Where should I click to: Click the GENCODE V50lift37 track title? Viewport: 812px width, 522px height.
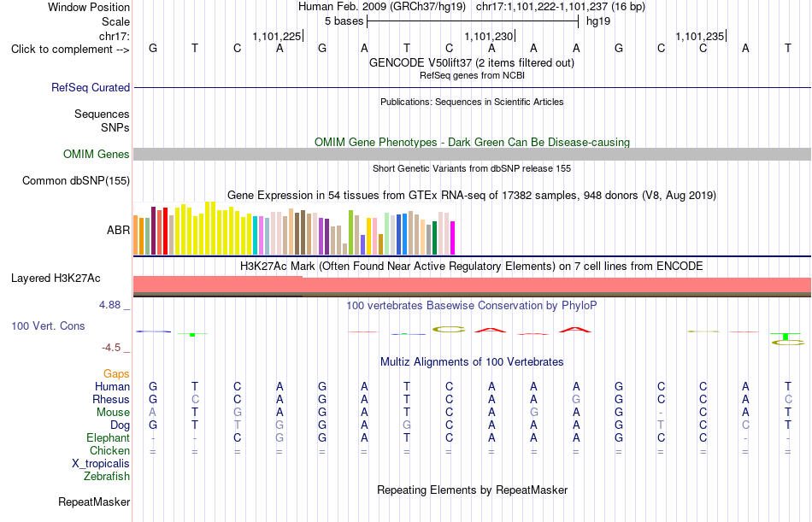click(x=471, y=62)
